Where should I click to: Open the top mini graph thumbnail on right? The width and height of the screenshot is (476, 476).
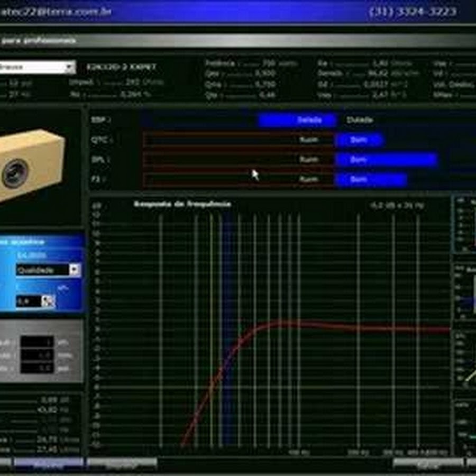click(x=464, y=226)
